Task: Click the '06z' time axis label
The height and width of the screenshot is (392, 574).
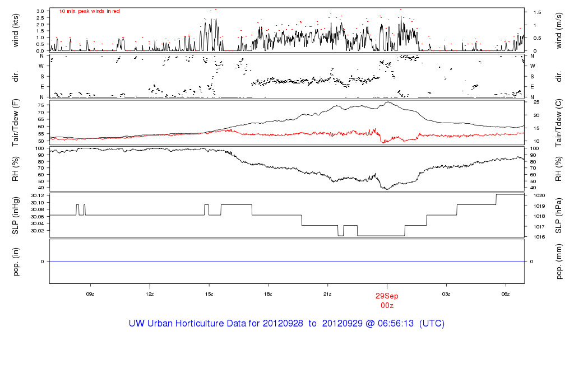Action: point(506,294)
